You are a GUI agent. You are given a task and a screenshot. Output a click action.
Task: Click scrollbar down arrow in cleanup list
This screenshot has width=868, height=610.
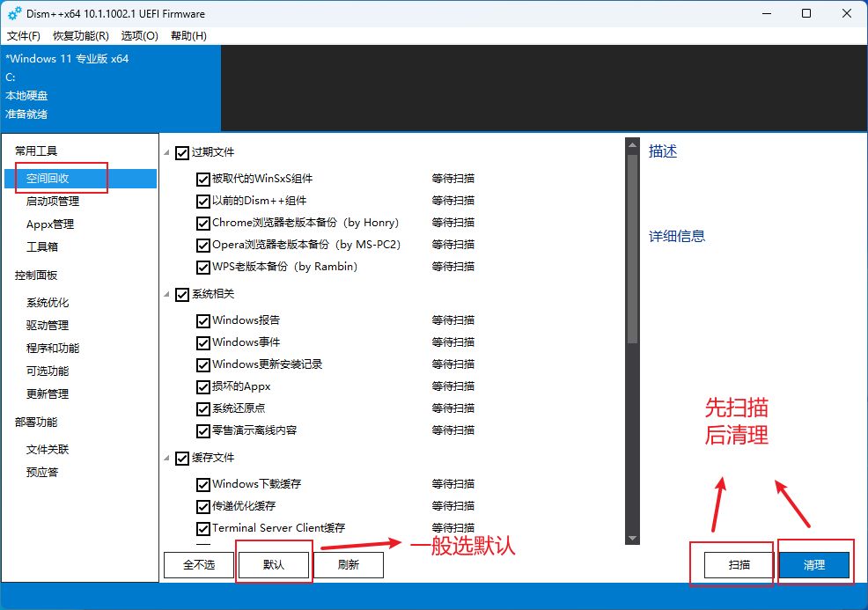tap(631, 538)
